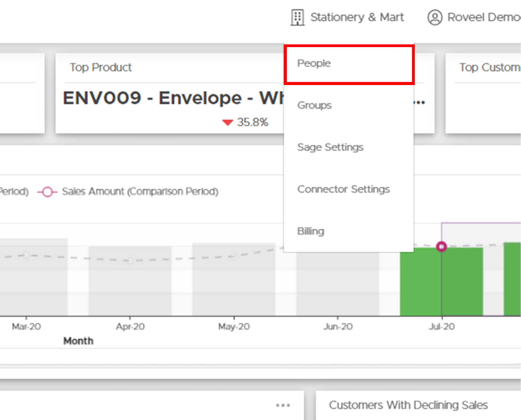Screen dimensions: 521x420
Task: Open Groups in the dropdown menu
Action: (314, 105)
